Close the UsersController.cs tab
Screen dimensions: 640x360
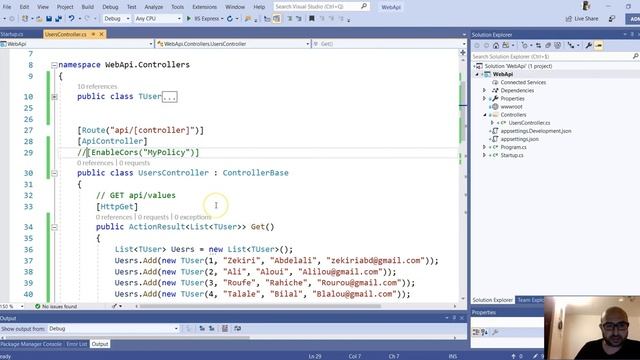point(101,34)
